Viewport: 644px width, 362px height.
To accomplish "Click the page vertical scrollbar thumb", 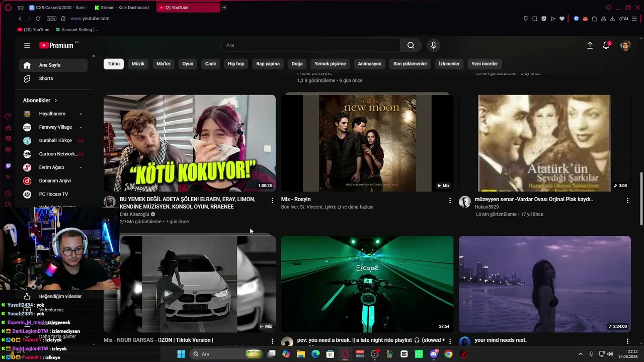I will (641, 199).
